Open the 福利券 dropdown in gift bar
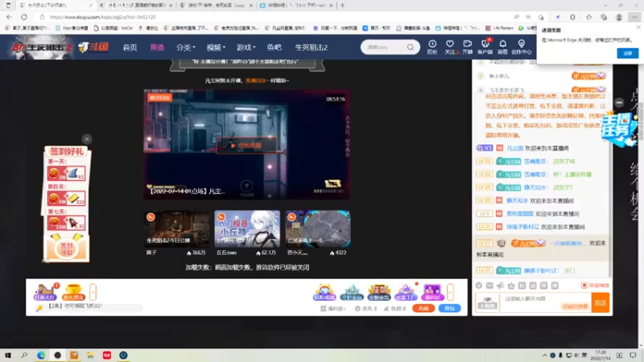 click(x=333, y=308)
